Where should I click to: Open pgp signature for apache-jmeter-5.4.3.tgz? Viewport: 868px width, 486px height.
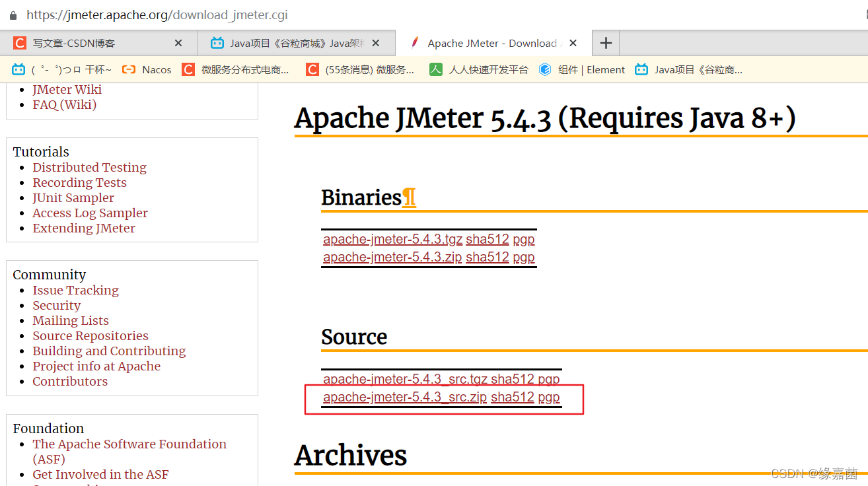(x=524, y=239)
